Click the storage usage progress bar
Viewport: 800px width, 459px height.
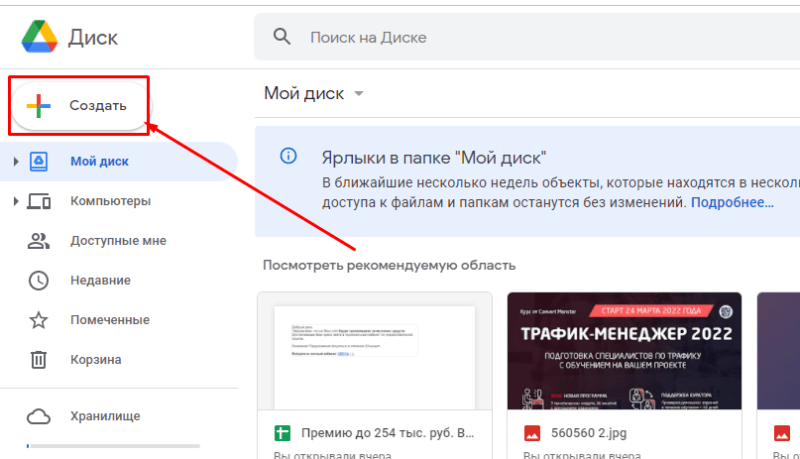113,446
